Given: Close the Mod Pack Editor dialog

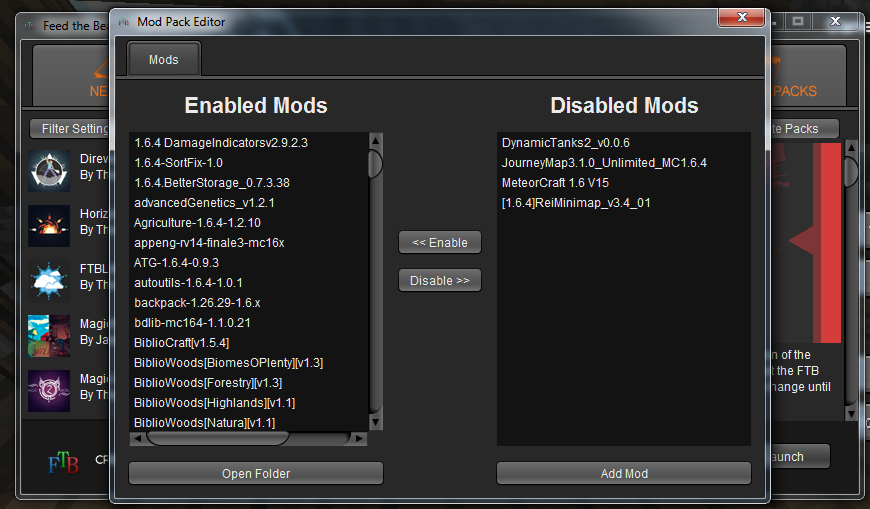Looking at the screenshot, I should tap(741, 18).
